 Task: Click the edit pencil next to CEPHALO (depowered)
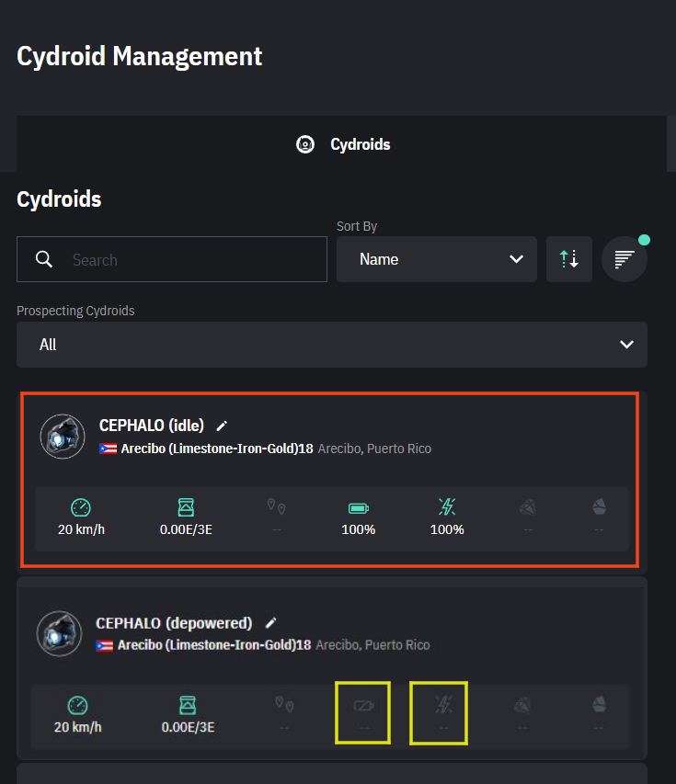click(x=270, y=623)
